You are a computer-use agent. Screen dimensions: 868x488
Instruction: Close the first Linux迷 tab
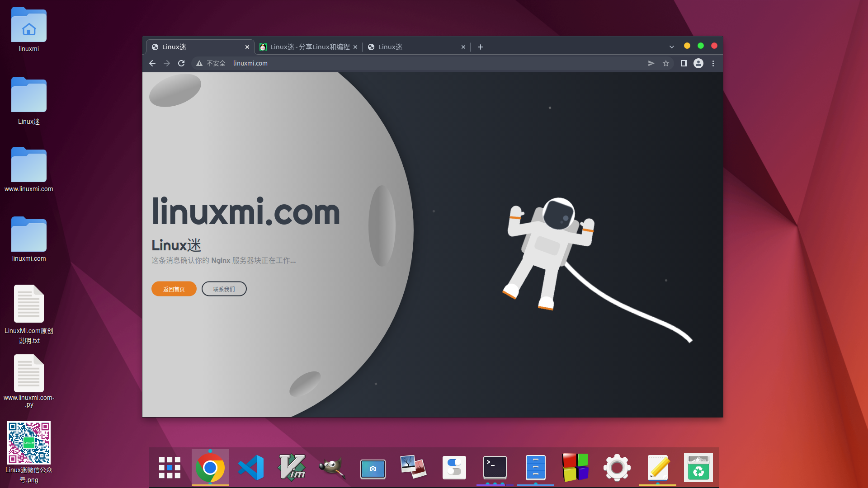[x=247, y=47]
